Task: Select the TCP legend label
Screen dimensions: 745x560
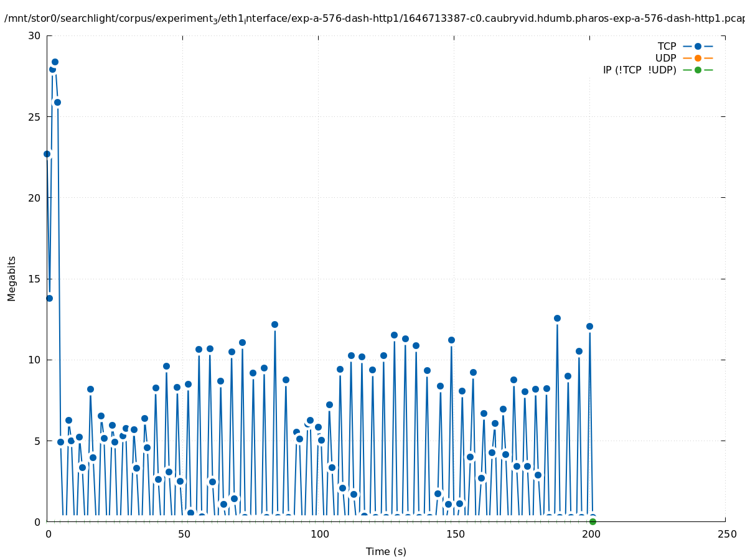Action: point(667,46)
